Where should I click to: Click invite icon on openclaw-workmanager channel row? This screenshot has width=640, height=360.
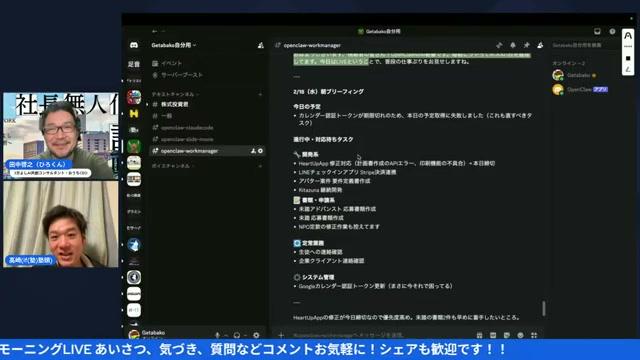coord(253,151)
